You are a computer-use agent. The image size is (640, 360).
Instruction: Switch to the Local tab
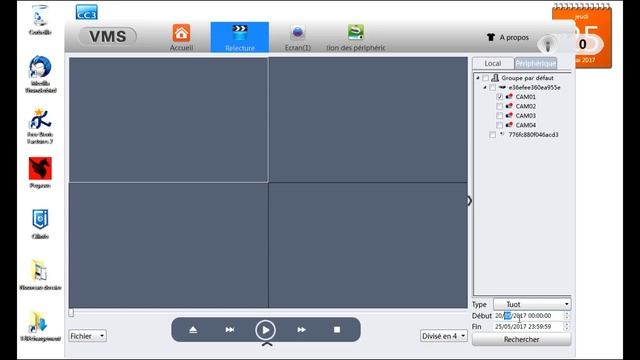click(493, 63)
